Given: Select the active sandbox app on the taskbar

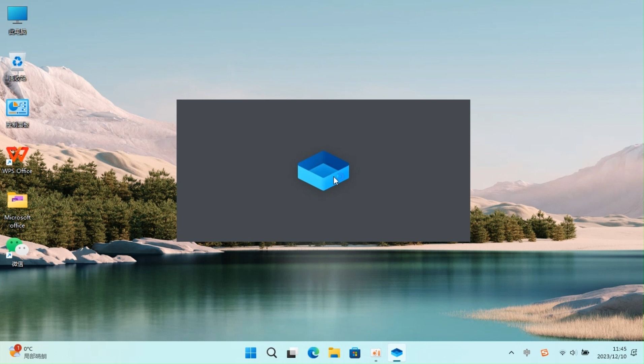Looking at the screenshot, I should [397, 353].
